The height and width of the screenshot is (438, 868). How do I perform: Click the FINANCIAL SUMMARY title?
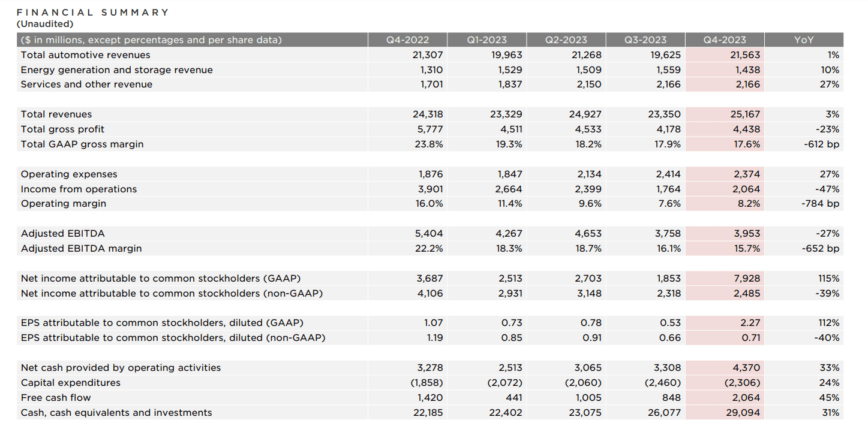coord(92,12)
